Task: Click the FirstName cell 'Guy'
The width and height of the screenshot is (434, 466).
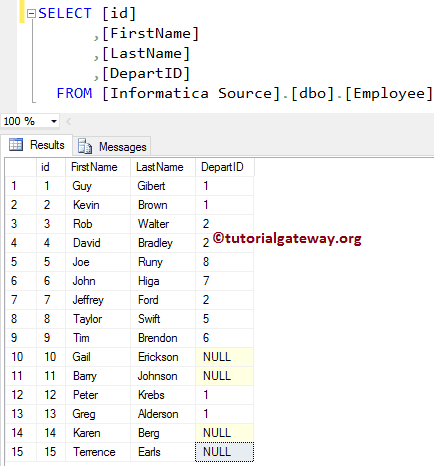Action: (x=98, y=186)
